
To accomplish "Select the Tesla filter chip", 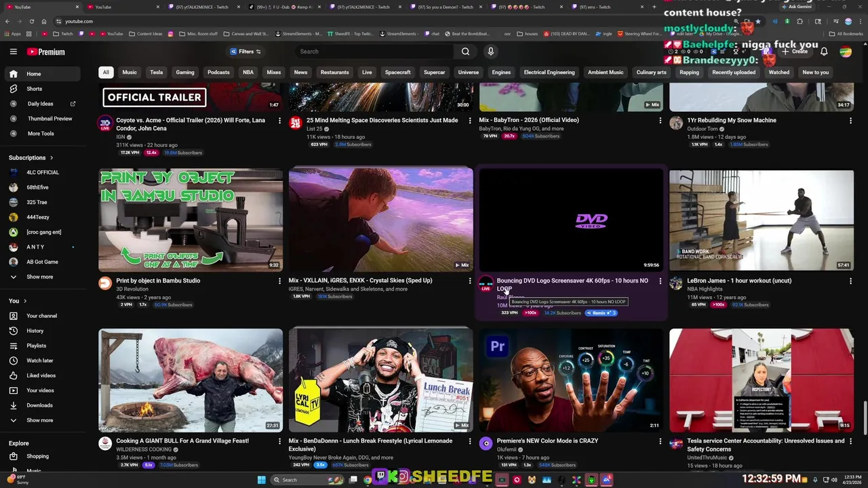I will point(157,73).
